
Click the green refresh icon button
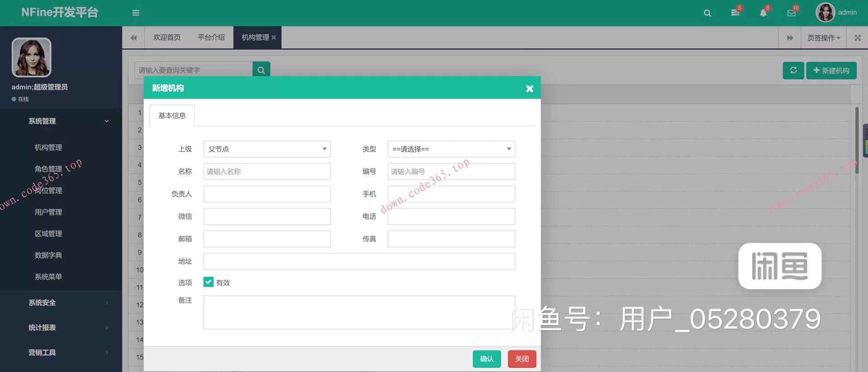[793, 71]
